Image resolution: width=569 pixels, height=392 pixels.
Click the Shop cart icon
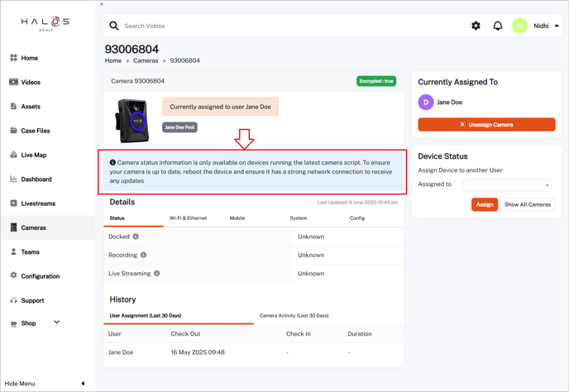13,323
